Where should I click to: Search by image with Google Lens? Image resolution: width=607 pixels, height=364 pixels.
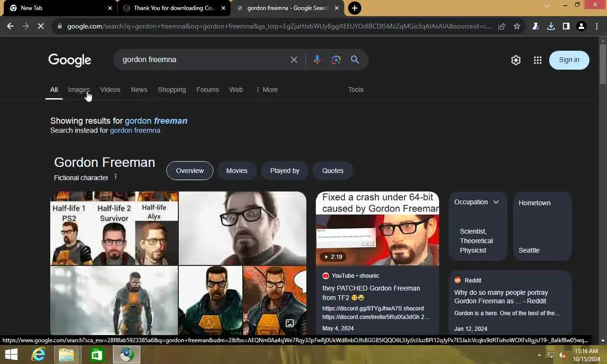[336, 60]
